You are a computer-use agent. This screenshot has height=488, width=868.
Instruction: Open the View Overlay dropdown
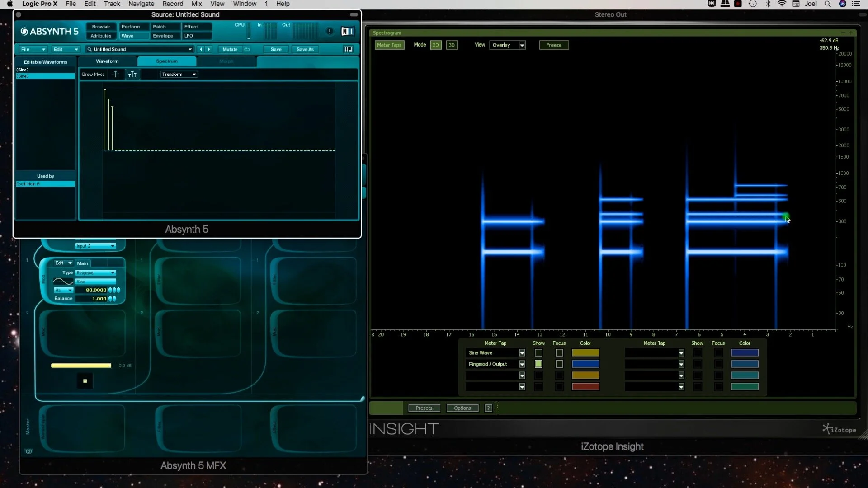pyautogui.click(x=507, y=45)
